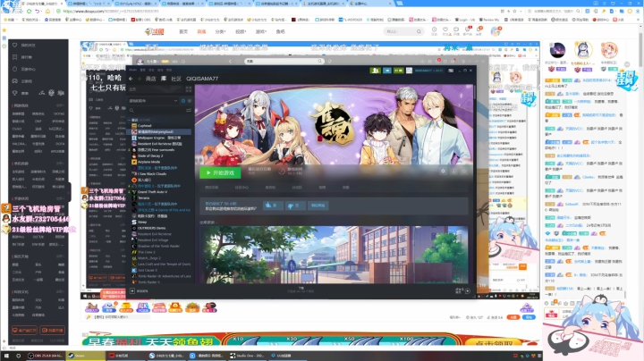
Task: Click the browser address bar
Action: 263,11
